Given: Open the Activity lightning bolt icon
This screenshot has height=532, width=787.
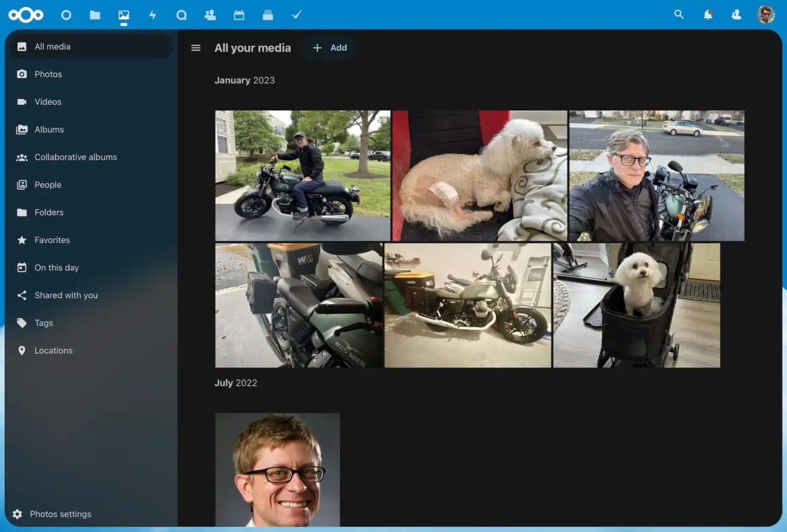Looking at the screenshot, I should (x=152, y=15).
